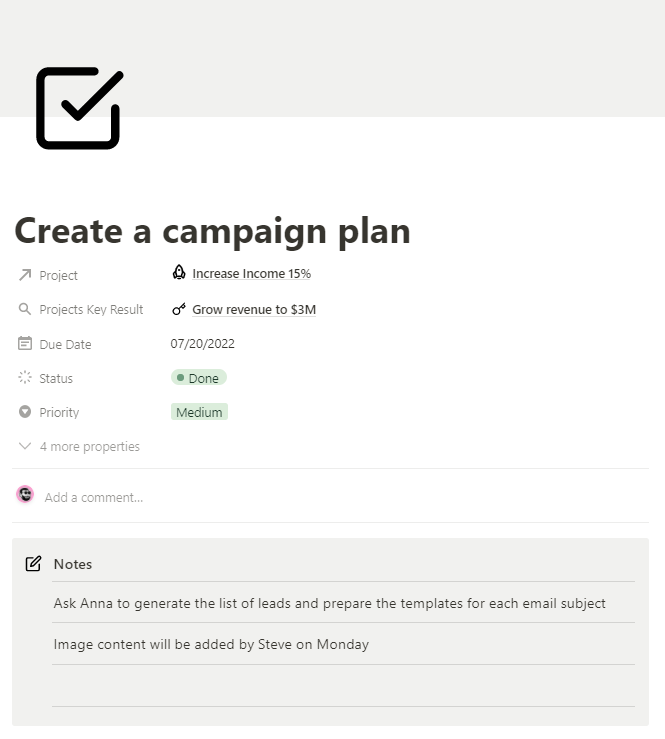Edit the due date 07/20/2022

tap(203, 344)
